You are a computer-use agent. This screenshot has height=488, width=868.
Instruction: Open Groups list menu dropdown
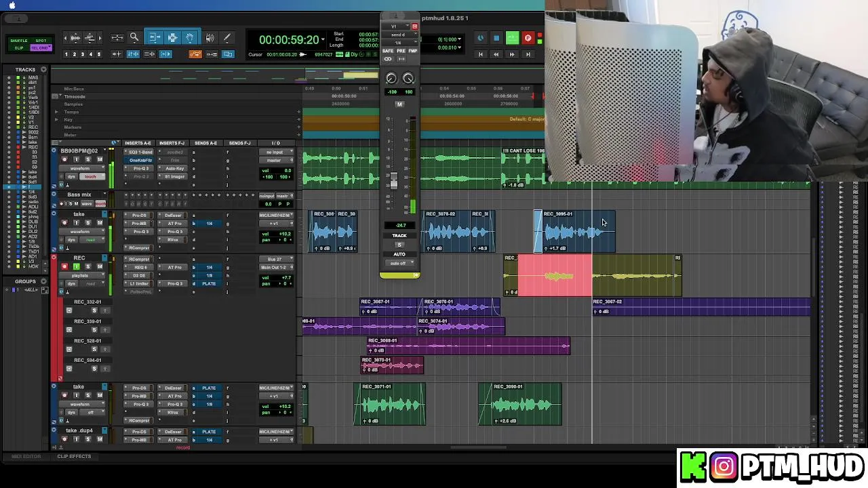coord(43,281)
